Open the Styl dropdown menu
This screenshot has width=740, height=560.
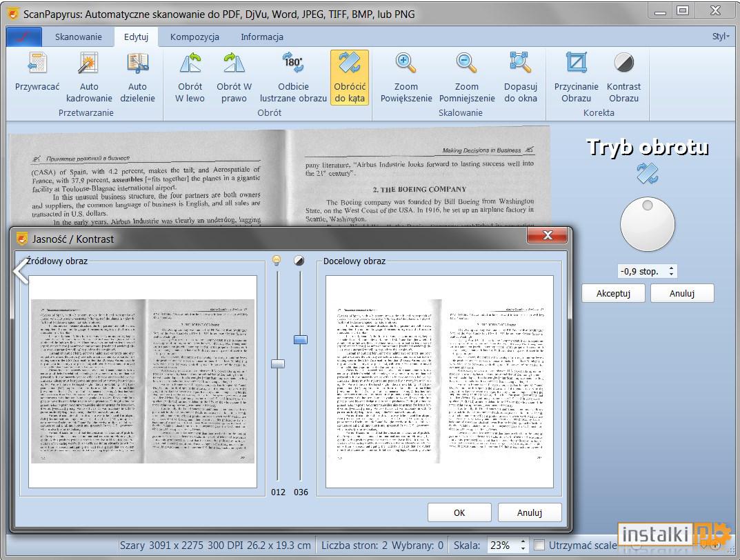pos(721,37)
